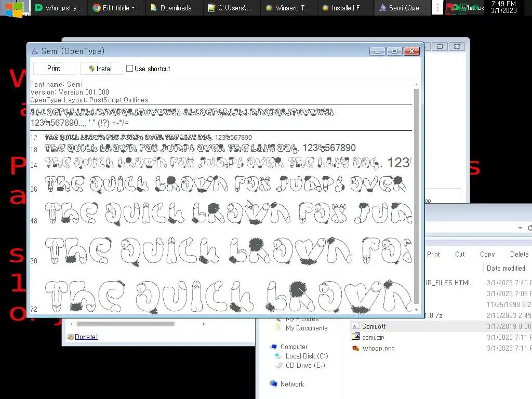This screenshot has width=532, height=399.
Task: Click font viewer vertical scrollbar thumb
Action: click(416, 196)
